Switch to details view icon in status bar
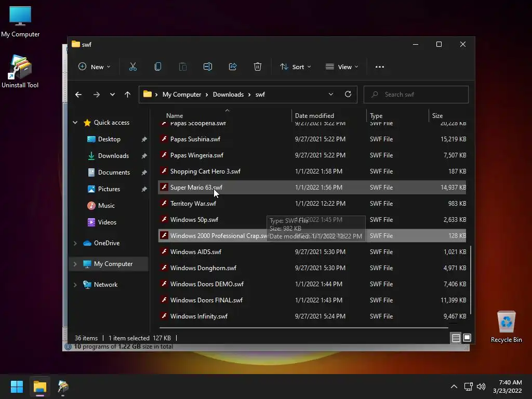This screenshot has height=399, width=532. (456, 338)
